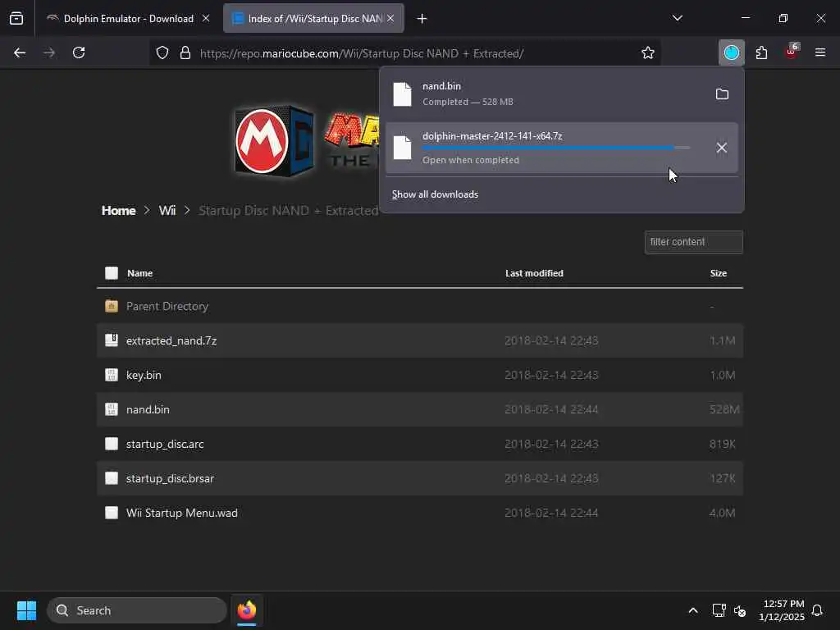
Task: Open the clock showing 12:57 PM
Action: (782, 610)
